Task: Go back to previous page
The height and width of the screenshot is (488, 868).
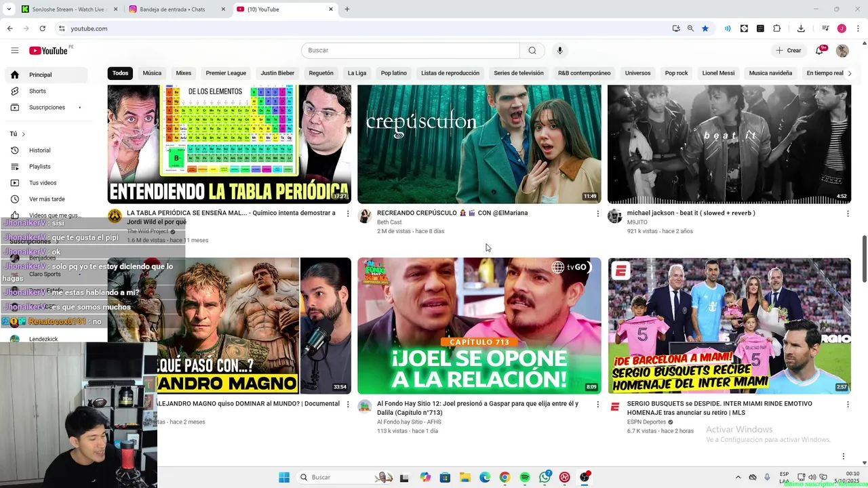Action: [9, 28]
